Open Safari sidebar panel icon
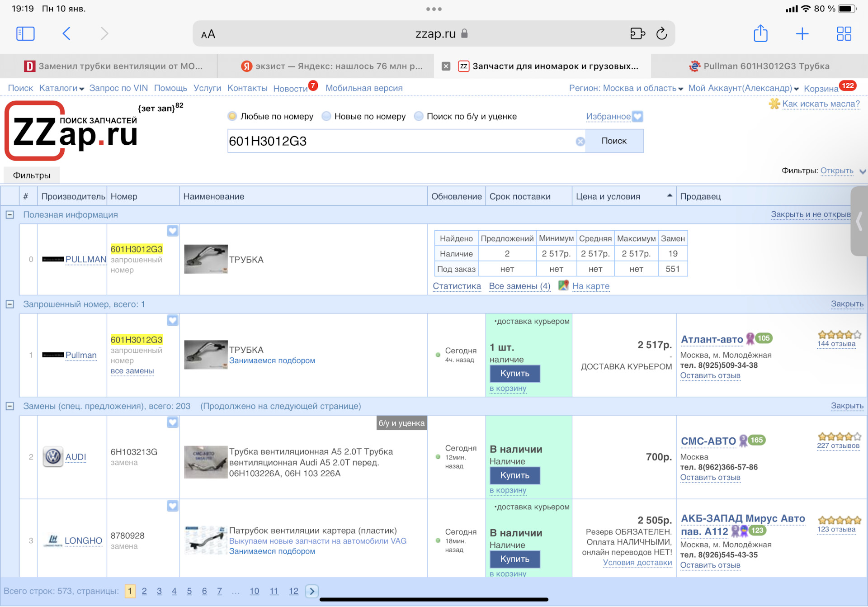 point(25,33)
